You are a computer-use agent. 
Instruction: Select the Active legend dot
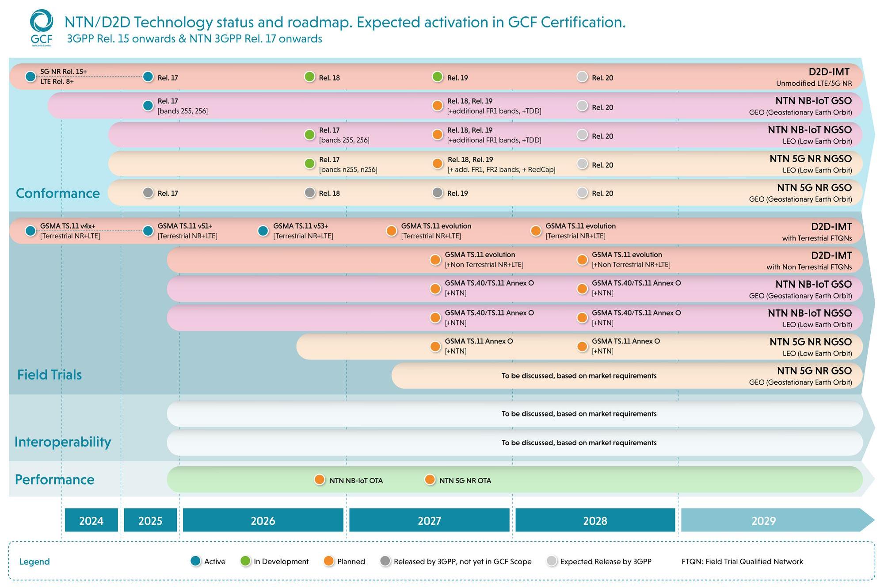(x=195, y=561)
